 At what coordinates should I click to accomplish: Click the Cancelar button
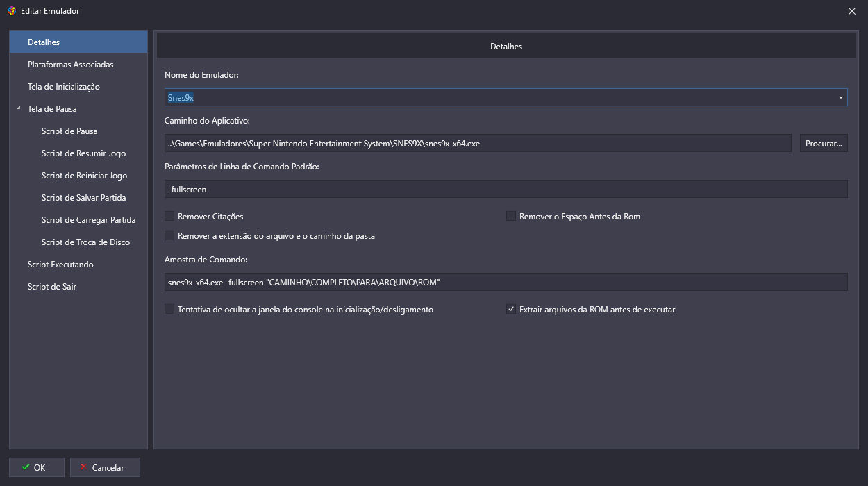[x=105, y=467]
